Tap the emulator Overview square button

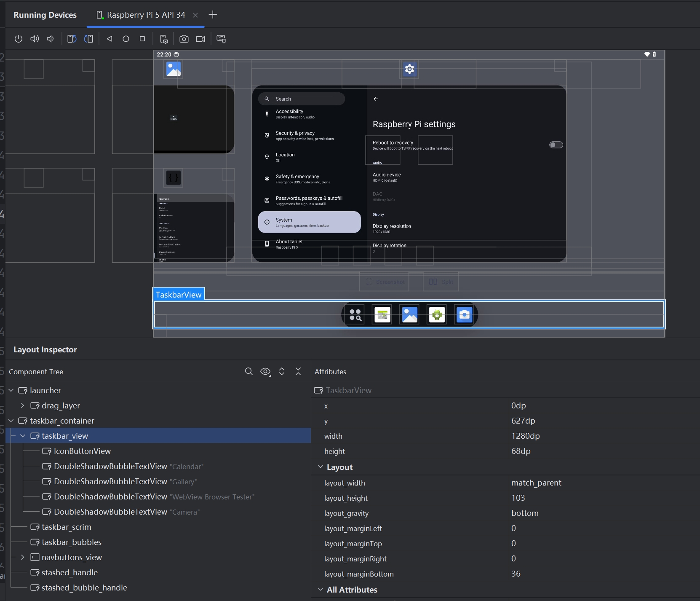[142, 39]
